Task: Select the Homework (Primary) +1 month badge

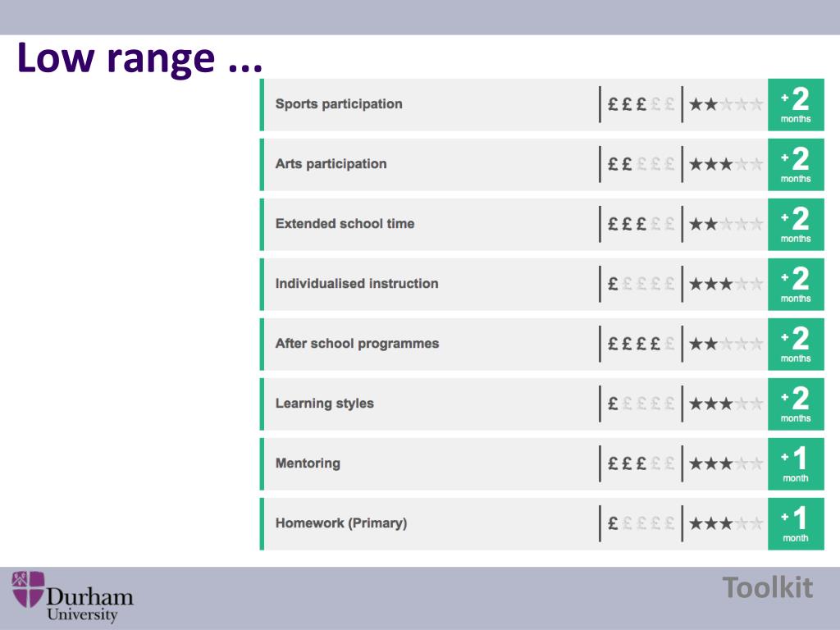Action: tap(796, 524)
